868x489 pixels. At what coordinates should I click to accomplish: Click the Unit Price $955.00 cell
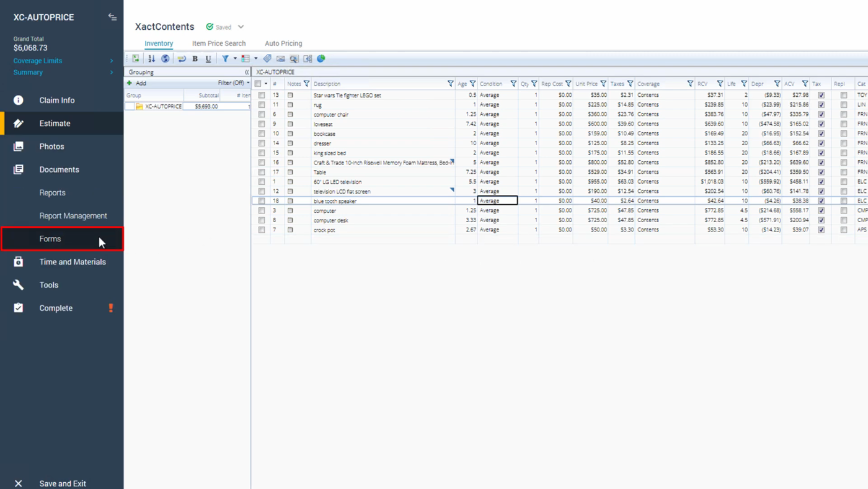[x=591, y=182]
